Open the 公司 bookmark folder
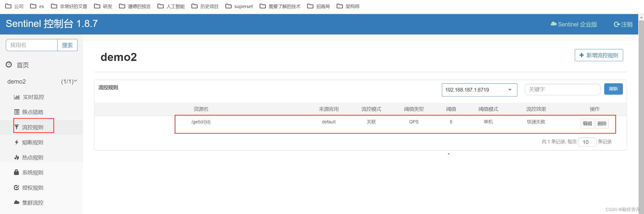 pos(14,6)
